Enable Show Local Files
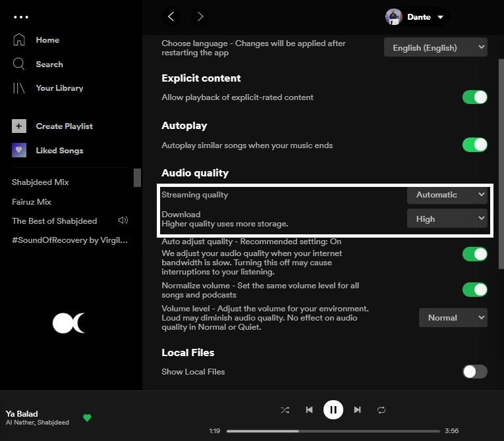504x441 pixels. tap(475, 372)
